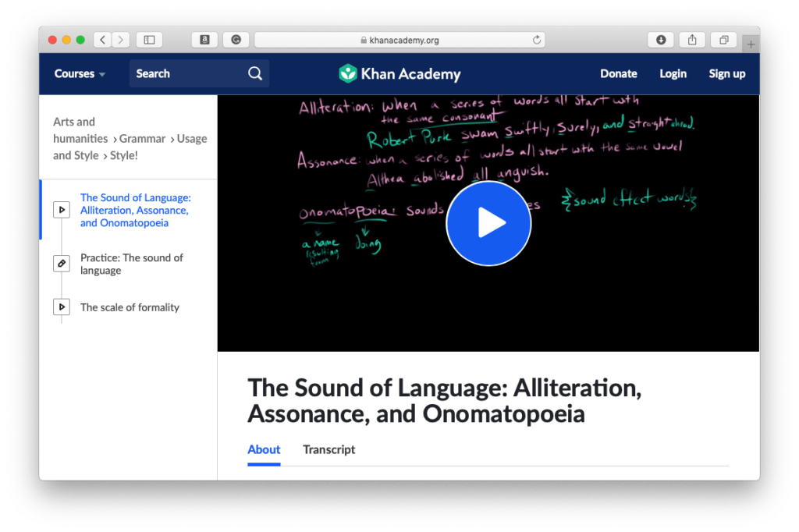Click the Khan Academy leaf logo
Screen dimensions: 799x532
pyautogui.click(x=348, y=73)
